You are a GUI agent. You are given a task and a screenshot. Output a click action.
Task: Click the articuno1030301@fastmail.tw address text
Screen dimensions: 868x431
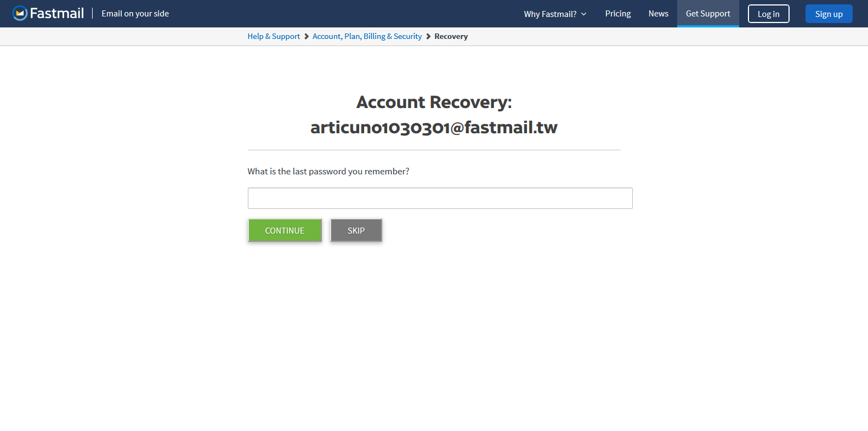tap(434, 127)
